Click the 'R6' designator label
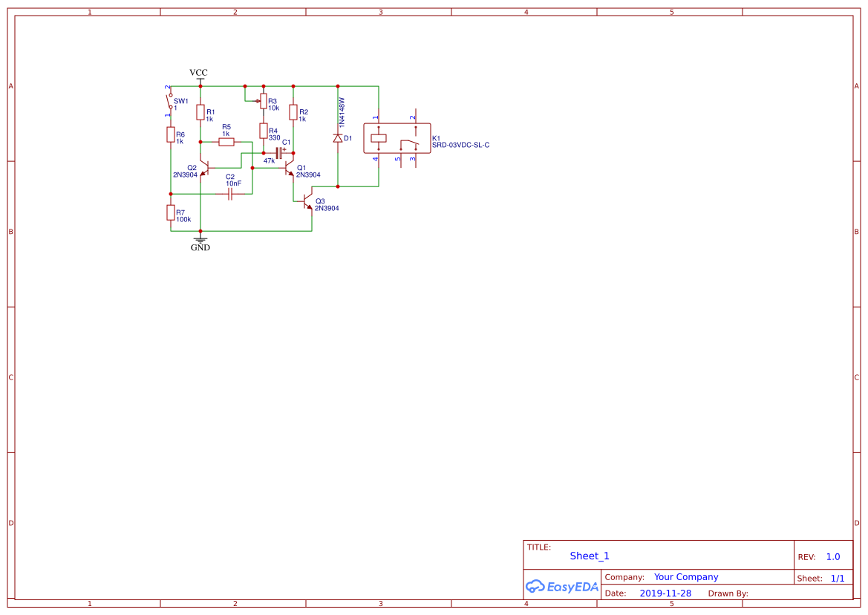868x615 pixels. click(x=180, y=134)
